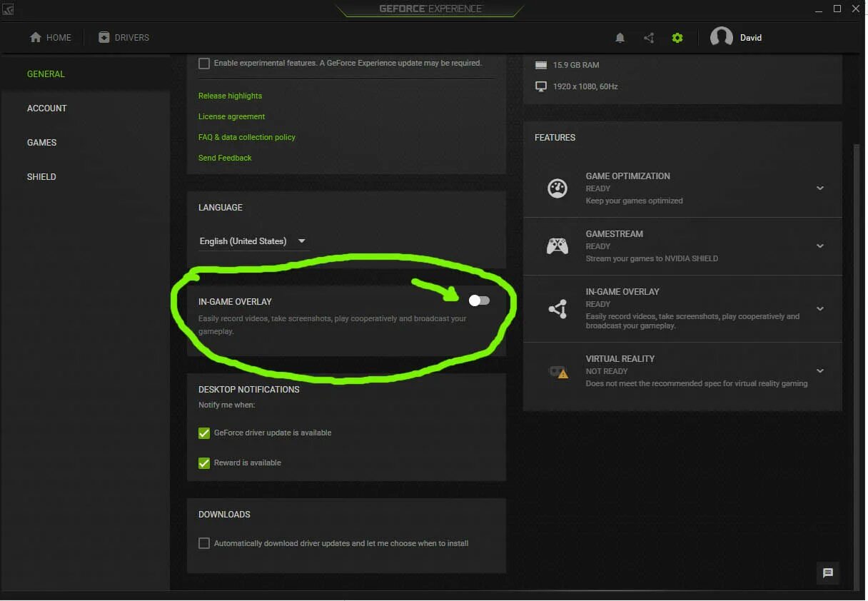Viewport: 868px width, 601px height.
Task: Open settings gear icon
Action: tap(677, 38)
